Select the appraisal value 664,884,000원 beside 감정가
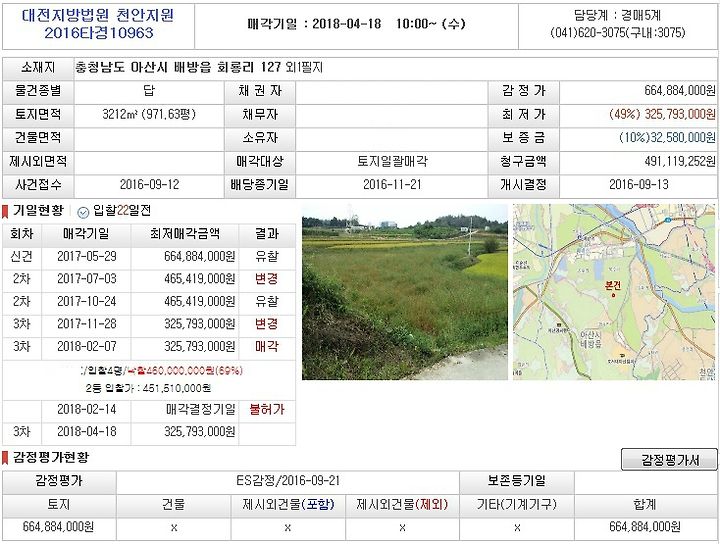This screenshot has width=720, height=544. pos(680,90)
